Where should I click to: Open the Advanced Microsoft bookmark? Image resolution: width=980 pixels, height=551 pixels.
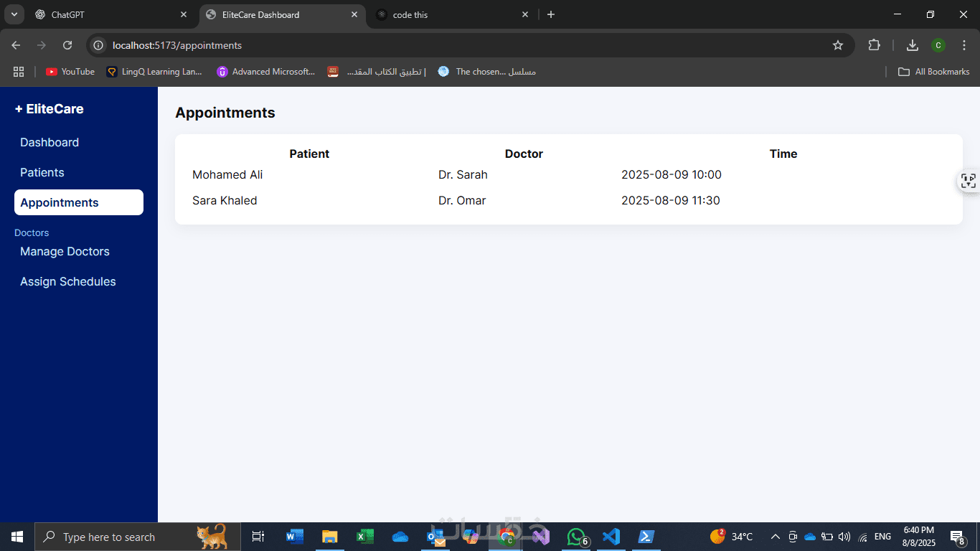pos(266,72)
